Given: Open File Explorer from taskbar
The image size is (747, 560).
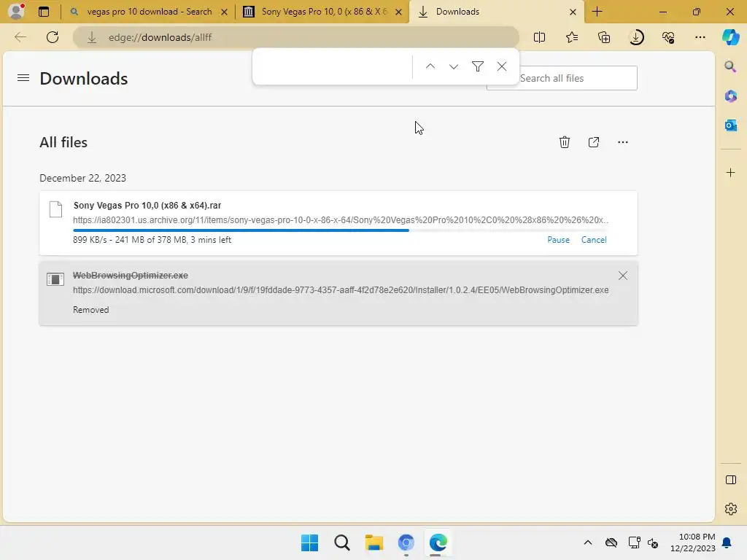Looking at the screenshot, I should point(374,542).
